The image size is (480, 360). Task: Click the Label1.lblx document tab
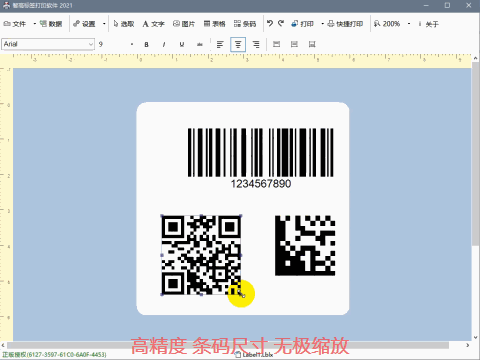[x=254, y=355]
